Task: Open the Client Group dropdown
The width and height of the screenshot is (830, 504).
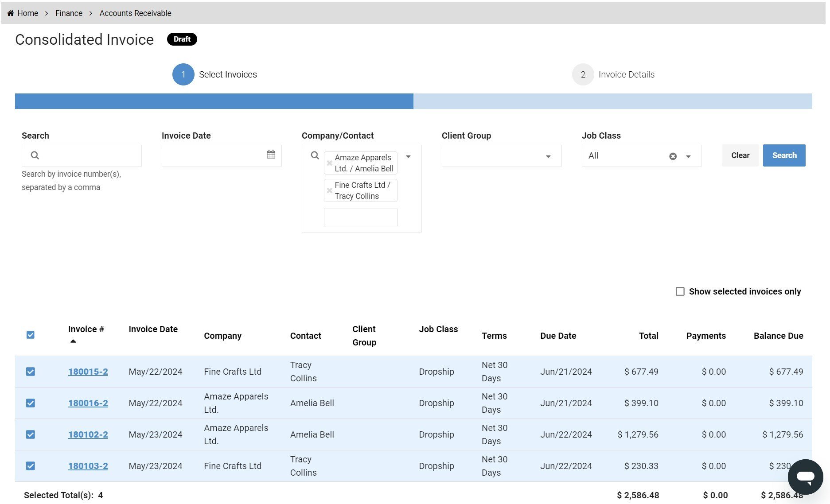Action: (x=548, y=156)
